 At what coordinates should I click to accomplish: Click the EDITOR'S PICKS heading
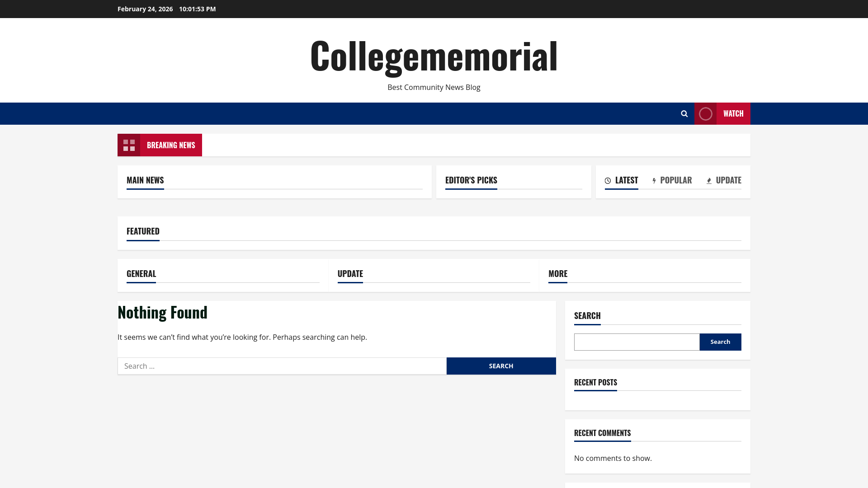(471, 180)
